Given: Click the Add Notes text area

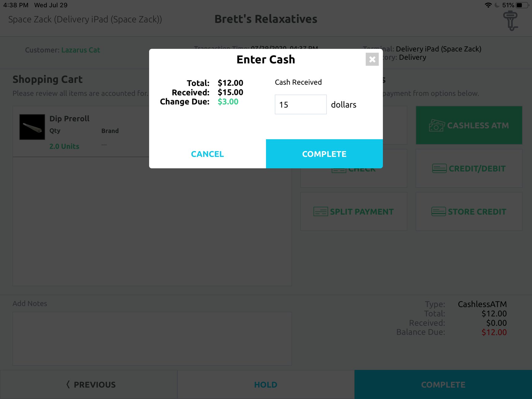Looking at the screenshot, I should click(x=152, y=339).
